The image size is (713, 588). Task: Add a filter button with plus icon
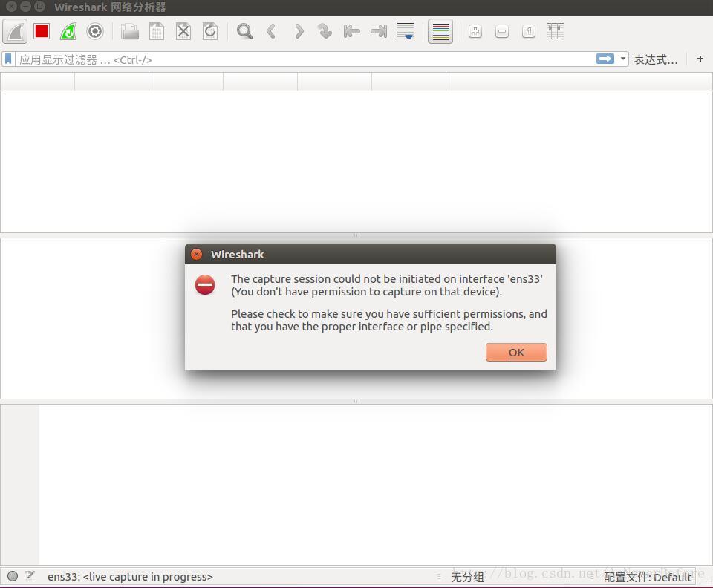[700, 59]
